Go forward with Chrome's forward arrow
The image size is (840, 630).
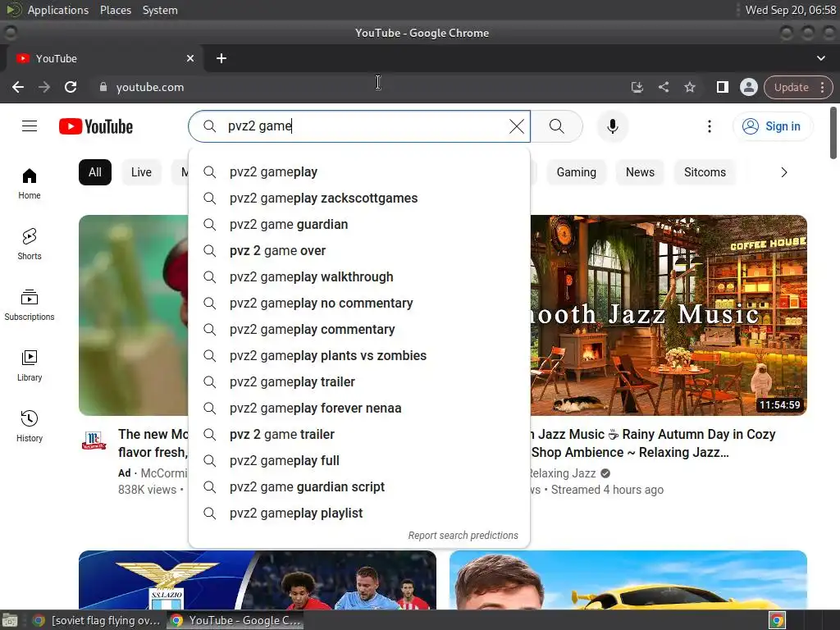tap(44, 87)
